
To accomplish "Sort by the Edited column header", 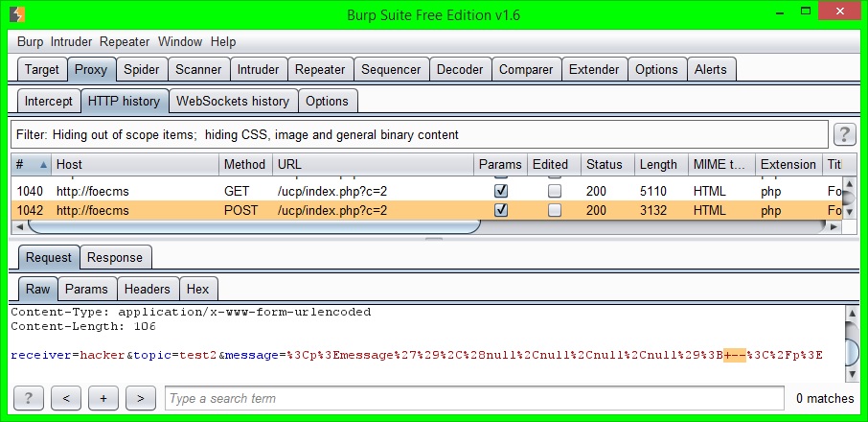I will 554,164.
